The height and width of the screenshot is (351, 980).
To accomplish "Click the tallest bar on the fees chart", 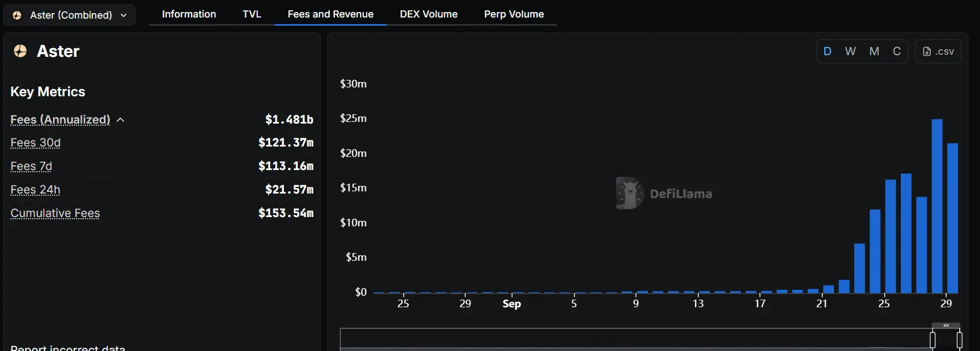I will (x=937, y=206).
